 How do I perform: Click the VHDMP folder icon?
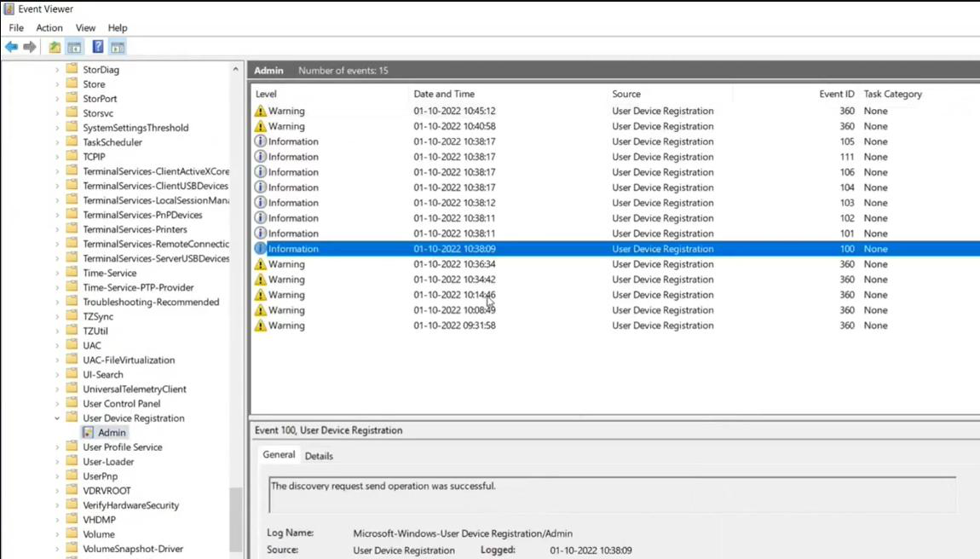[x=72, y=519]
